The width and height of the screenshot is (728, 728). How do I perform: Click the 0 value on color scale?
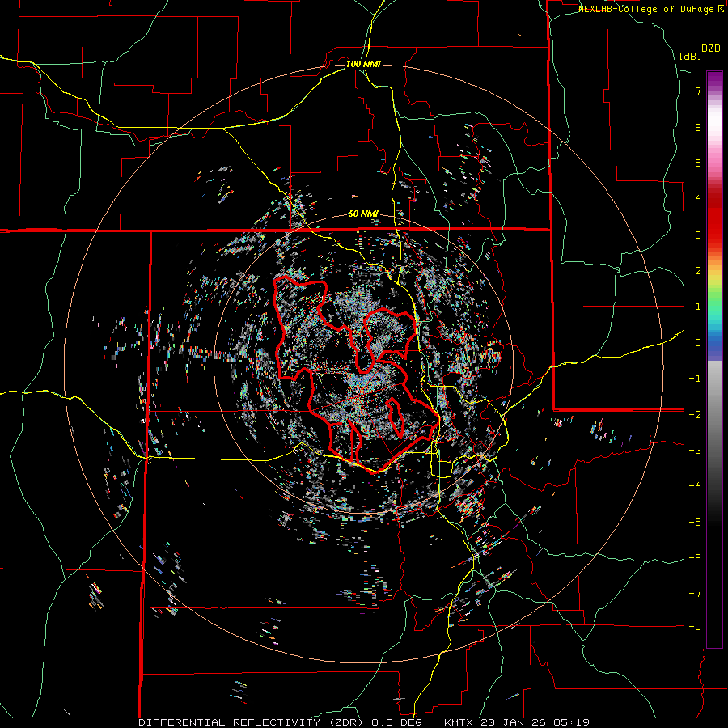pyautogui.click(x=698, y=343)
